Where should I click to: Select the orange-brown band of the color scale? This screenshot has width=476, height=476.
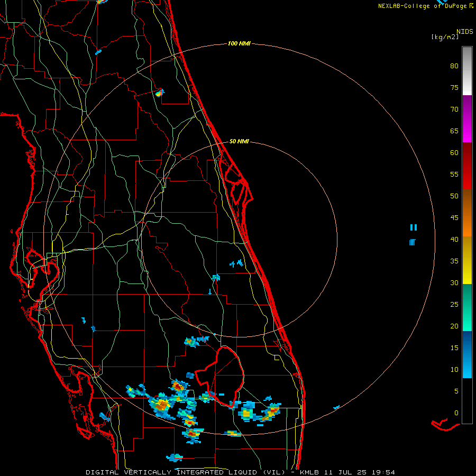(467, 214)
